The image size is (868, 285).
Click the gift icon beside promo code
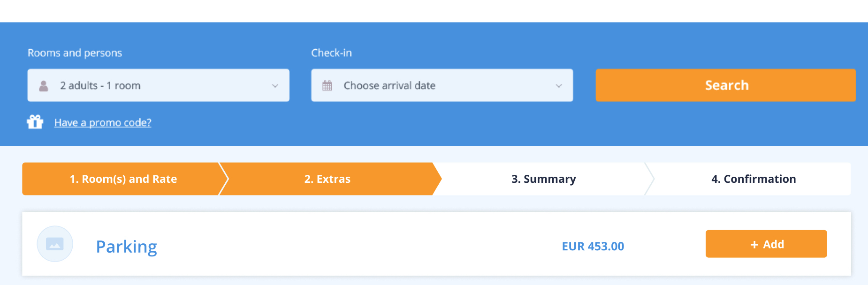(x=35, y=122)
